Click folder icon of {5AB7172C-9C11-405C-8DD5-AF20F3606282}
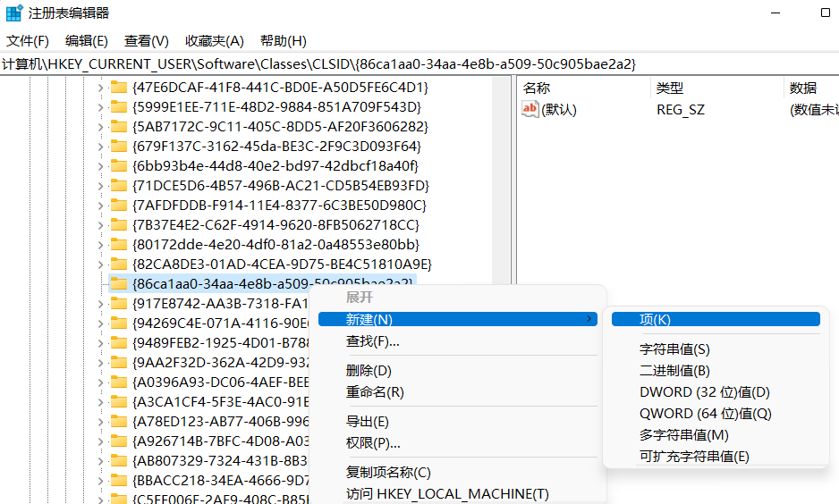This screenshot has height=504, width=839. [118, 127]
